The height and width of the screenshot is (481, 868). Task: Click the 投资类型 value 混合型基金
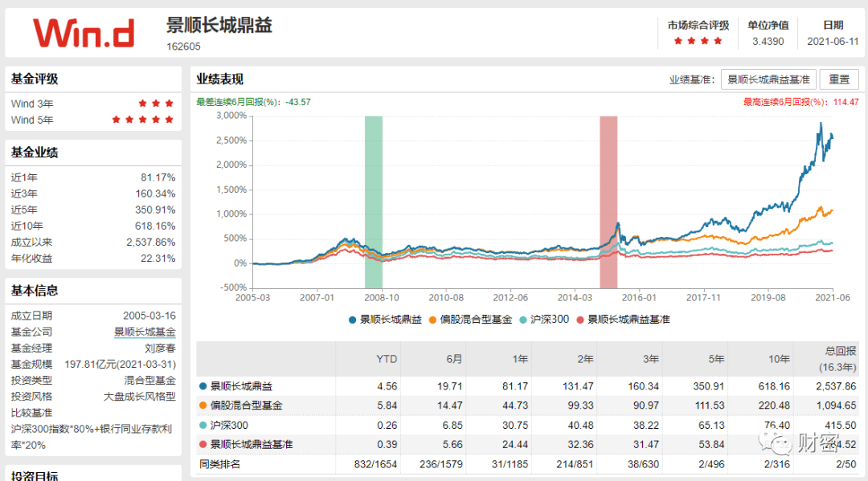click(149, 381)
